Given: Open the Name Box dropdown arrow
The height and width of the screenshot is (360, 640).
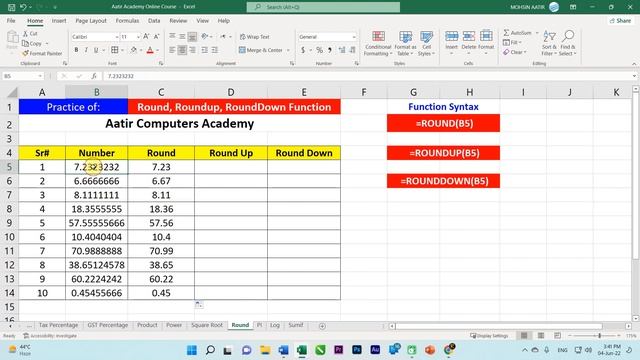Looking at the screenshot, I should tap(40, 76).
